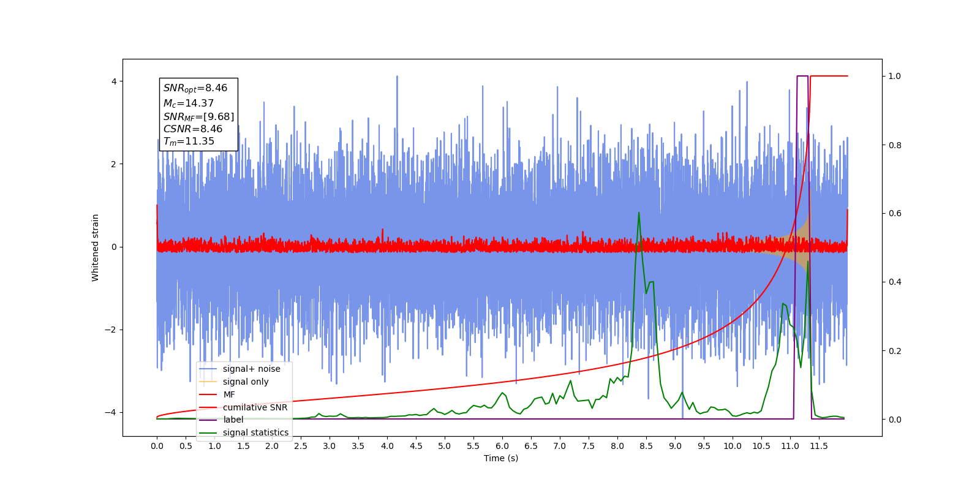Click the green signal statistics peak near 8.4 s
980x490 pixels.
click(x=639, y=213)
